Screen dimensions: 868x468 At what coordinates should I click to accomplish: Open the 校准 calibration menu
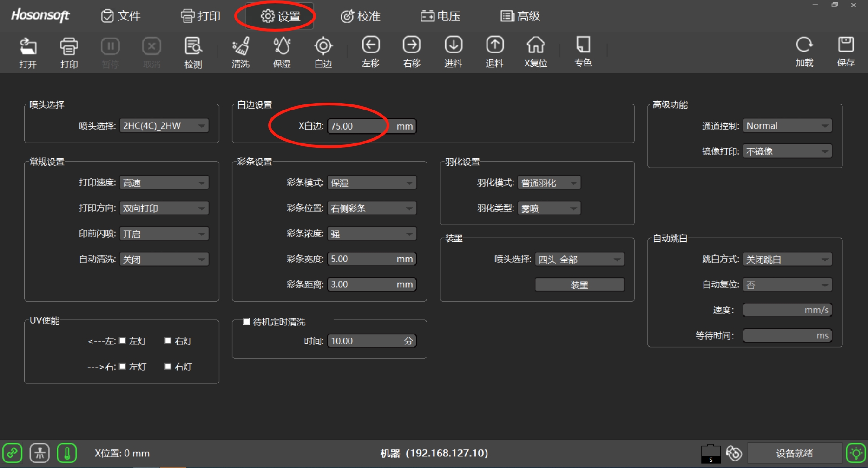[x=361, y=16]
